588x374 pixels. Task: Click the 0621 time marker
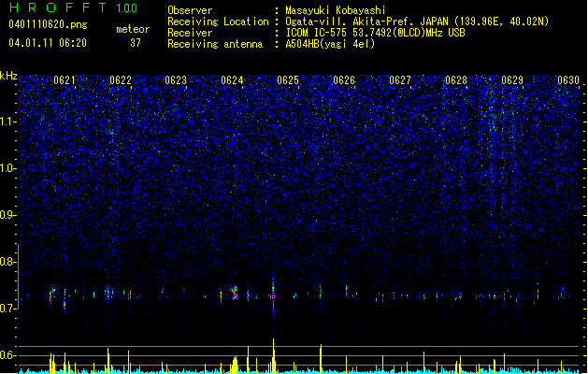pos(65,80)
